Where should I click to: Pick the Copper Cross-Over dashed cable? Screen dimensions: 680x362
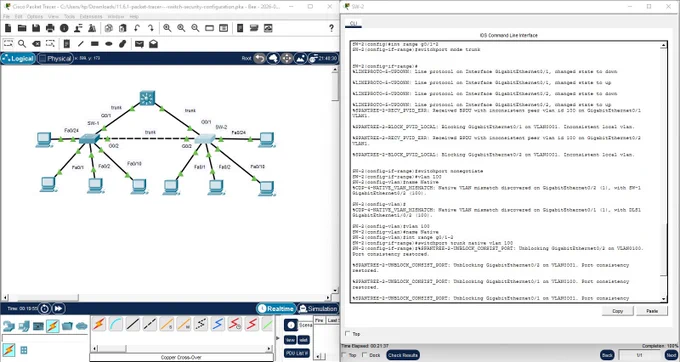point(150,323)
